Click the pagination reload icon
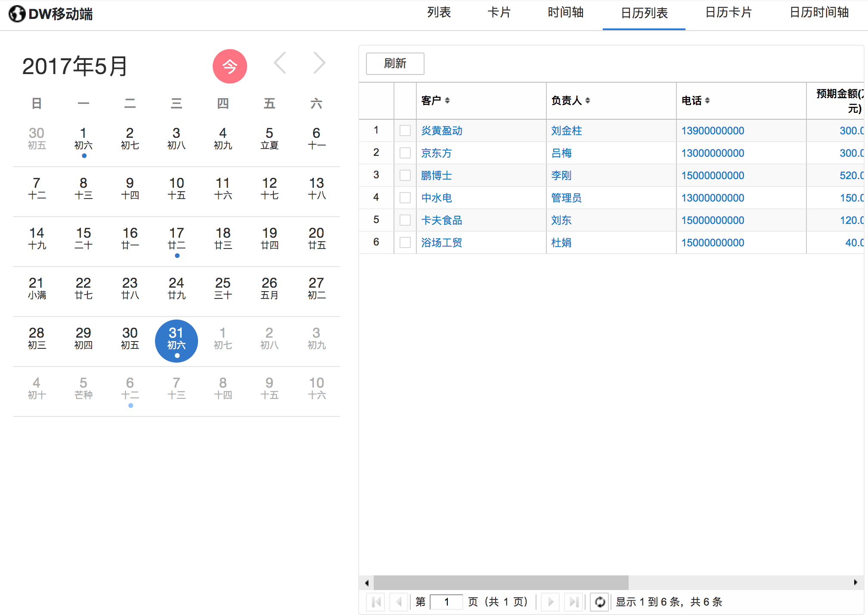 600,602
